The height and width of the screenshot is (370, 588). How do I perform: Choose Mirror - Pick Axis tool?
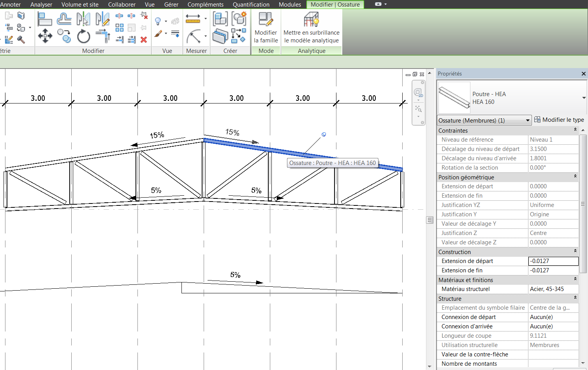[83, 19]
